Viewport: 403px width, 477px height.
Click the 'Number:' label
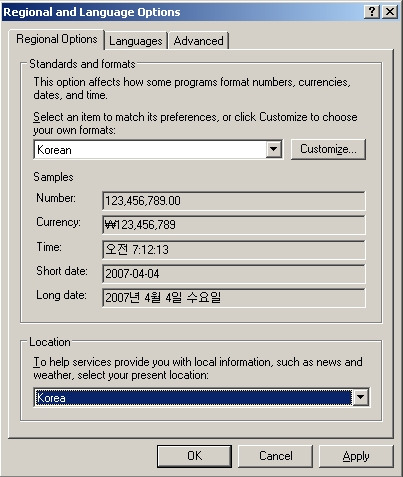[56, 198]
